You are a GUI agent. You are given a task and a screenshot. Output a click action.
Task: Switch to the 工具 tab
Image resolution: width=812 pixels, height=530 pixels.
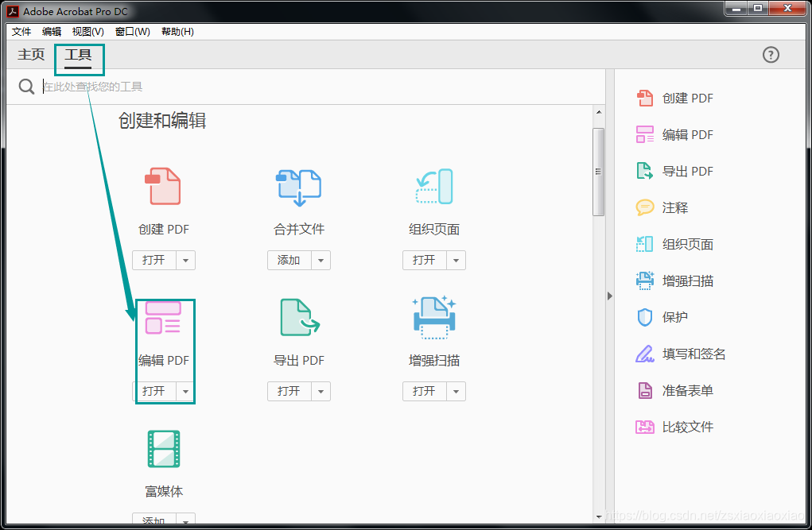click(78, 55)
